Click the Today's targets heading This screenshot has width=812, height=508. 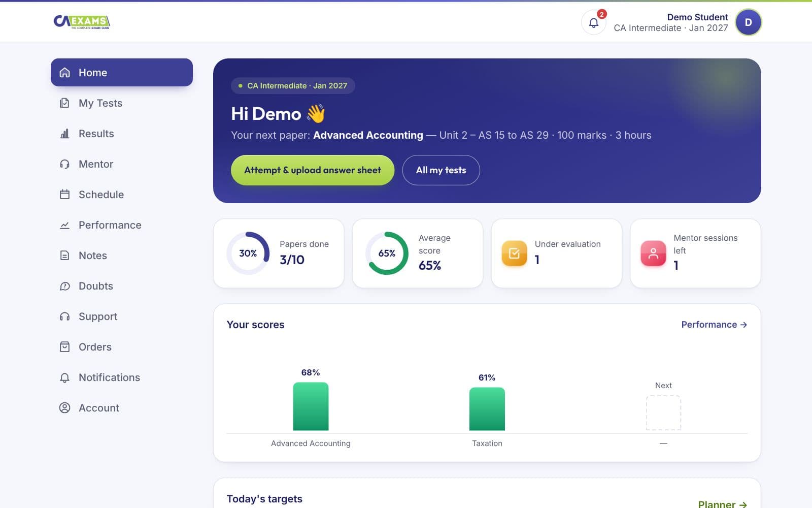click(x=264, y=499)
